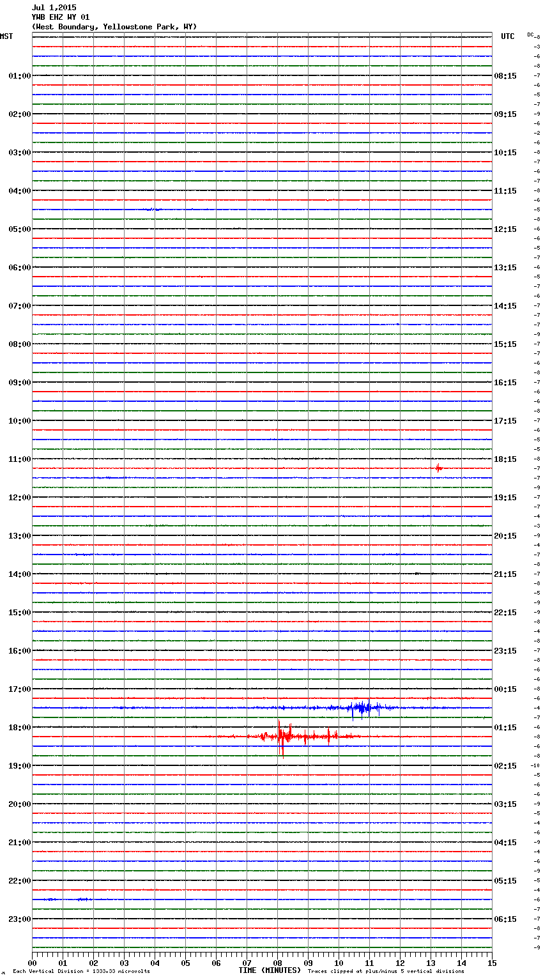543x980 pixels.
Task: Click the 05 minute tick label
Action: (x=185, y=963)
